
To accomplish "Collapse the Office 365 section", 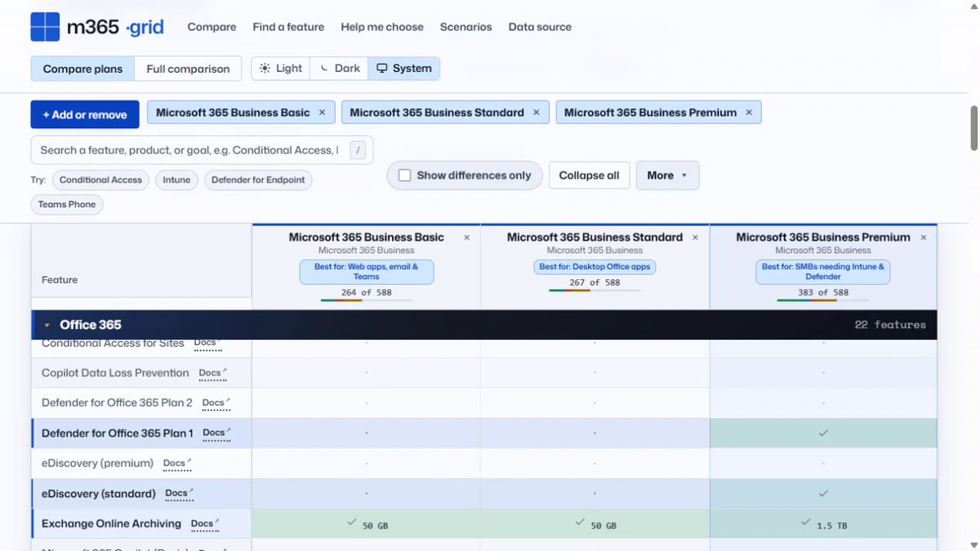I will click(x=47, y=325).
